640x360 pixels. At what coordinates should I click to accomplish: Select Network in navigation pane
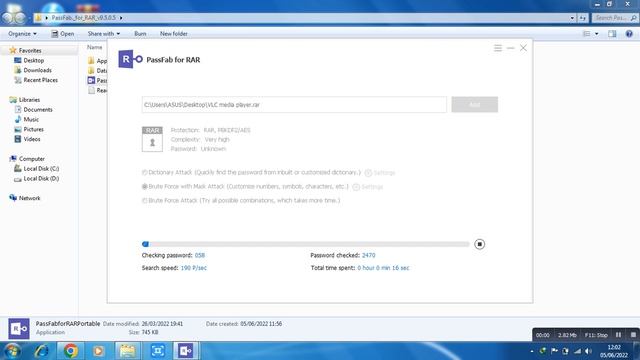click(29, 198)
